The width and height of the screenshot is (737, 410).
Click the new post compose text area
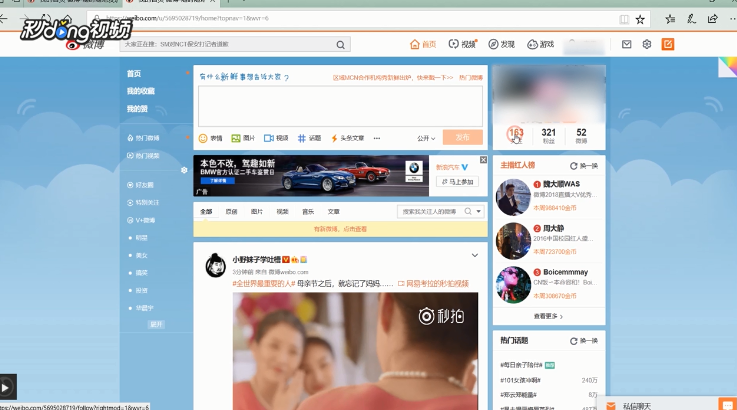pyautogui.click(x=340, y=106)
